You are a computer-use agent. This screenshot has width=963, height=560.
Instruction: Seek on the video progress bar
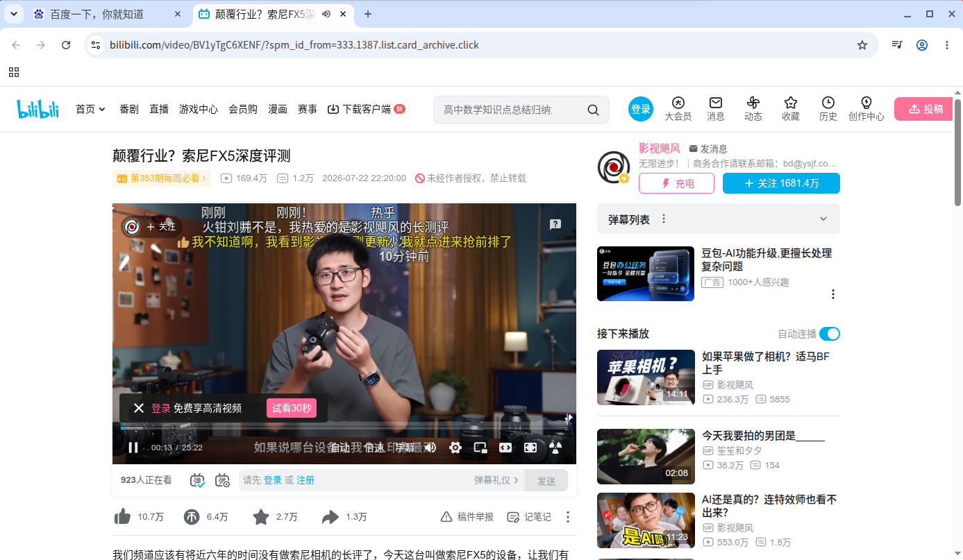[x=344, y=427]
